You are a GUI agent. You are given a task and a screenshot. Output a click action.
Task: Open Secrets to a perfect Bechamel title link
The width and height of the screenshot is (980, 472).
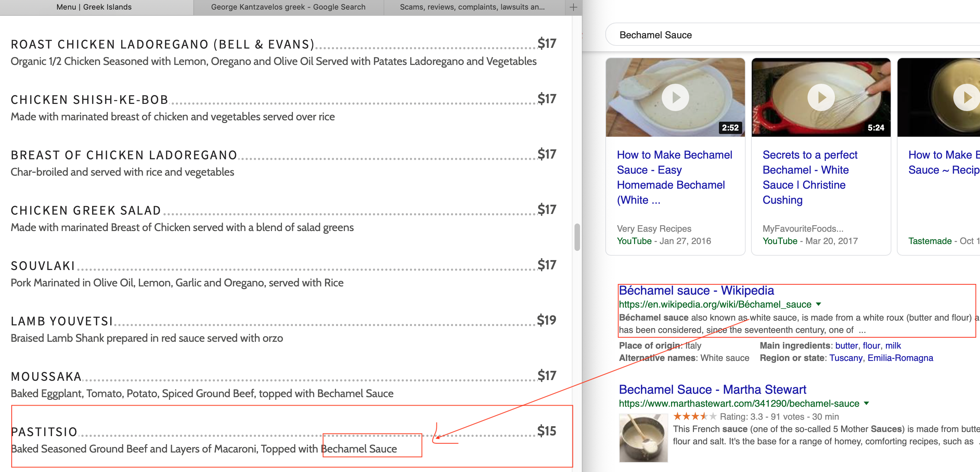(810, 177)
